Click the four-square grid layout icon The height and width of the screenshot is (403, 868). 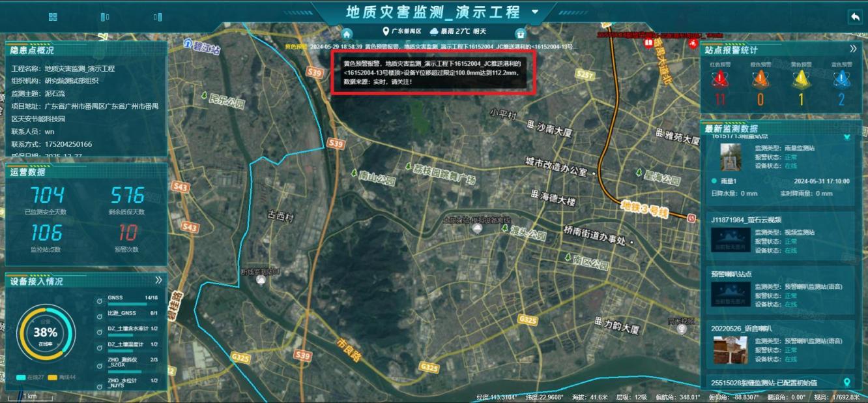click(53, 17)
